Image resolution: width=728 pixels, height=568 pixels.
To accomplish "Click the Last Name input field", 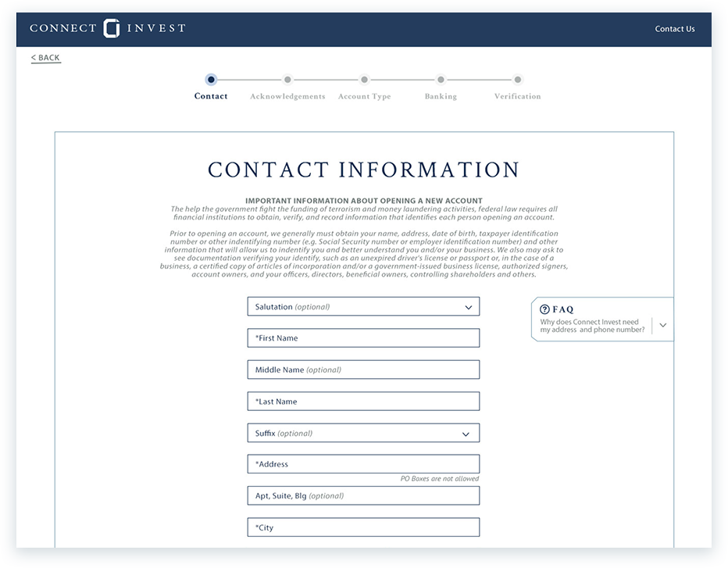I will tap(363, 401).
